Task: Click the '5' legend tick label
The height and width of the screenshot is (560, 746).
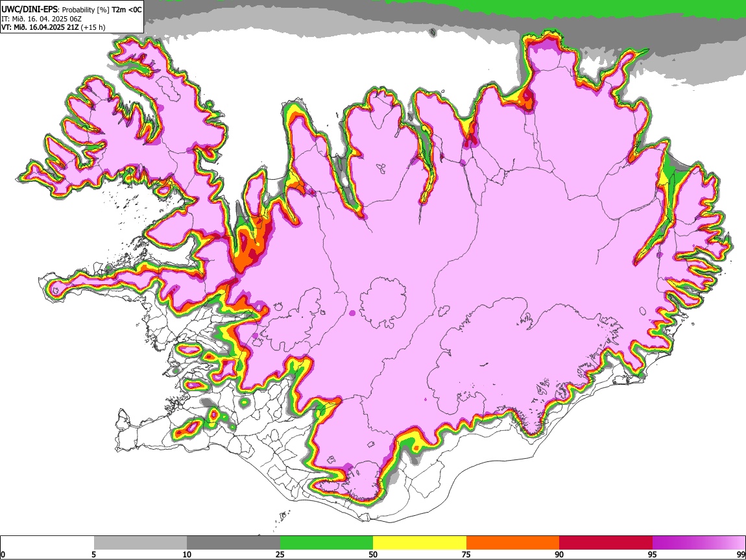Action: [93, 555]
